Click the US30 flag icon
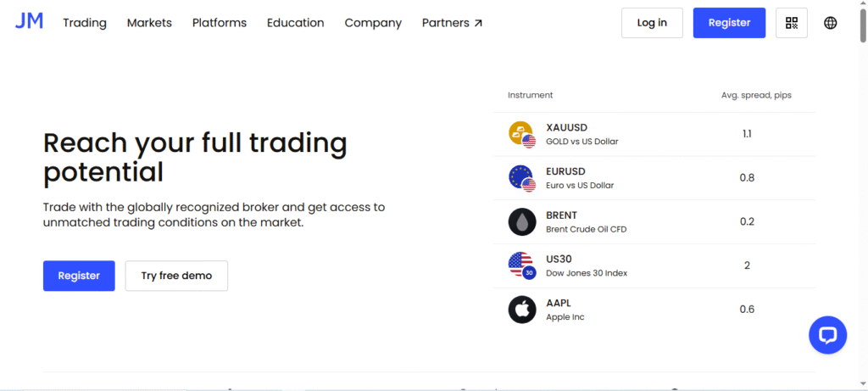The width and height of the screenshot is (868, 391). [x=522, y=265]
